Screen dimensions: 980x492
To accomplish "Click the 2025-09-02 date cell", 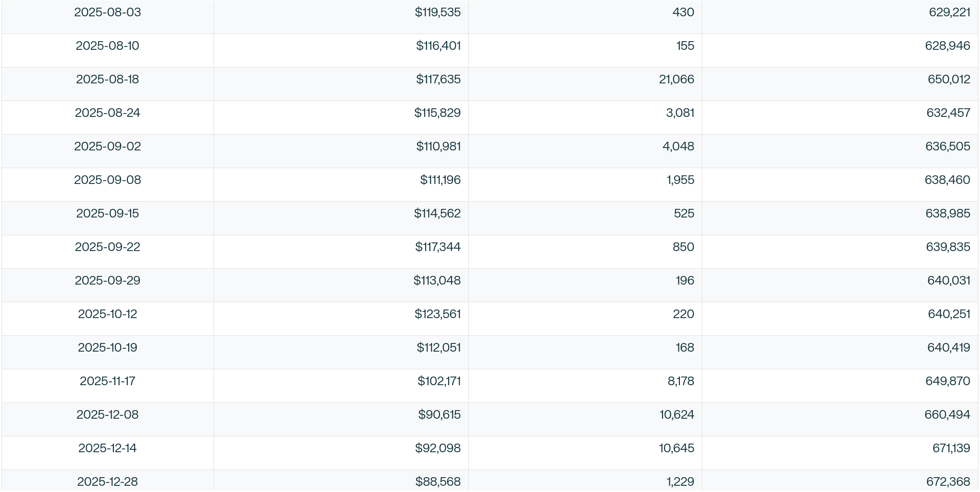I will click(x=107, y=147).
